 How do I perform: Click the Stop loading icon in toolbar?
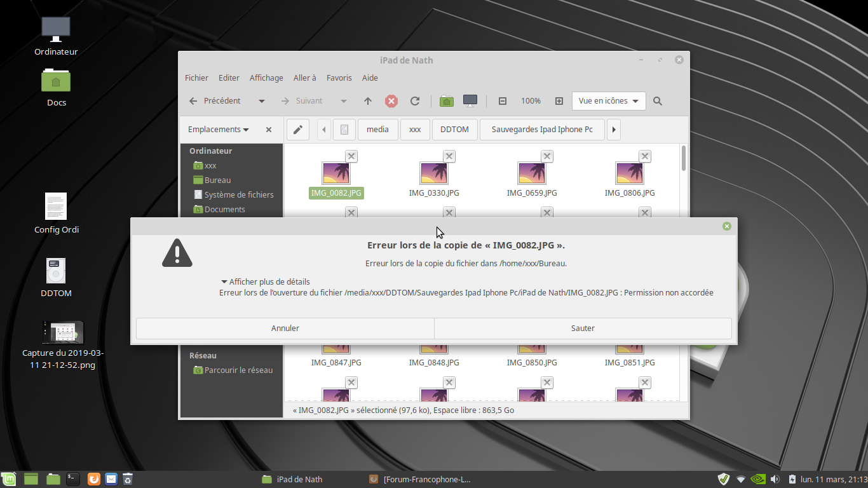(391, 101)
